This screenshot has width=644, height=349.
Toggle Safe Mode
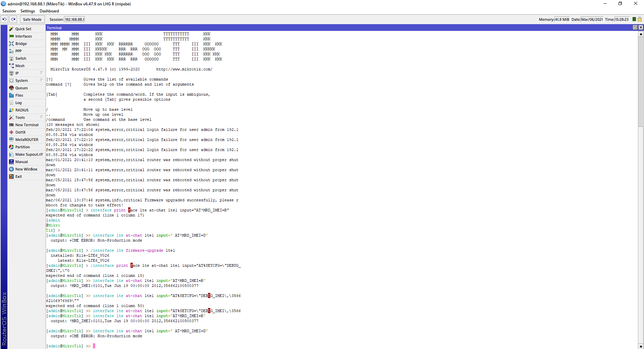point(32,19)
